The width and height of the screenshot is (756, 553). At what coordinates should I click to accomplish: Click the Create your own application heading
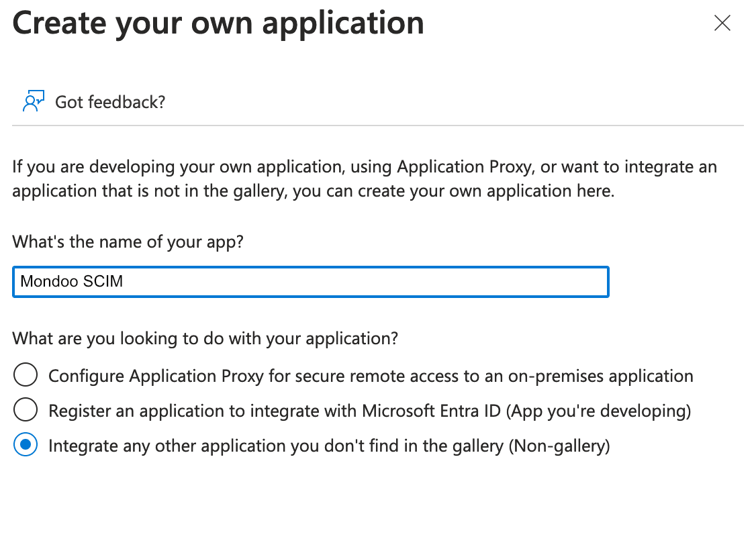218,22
